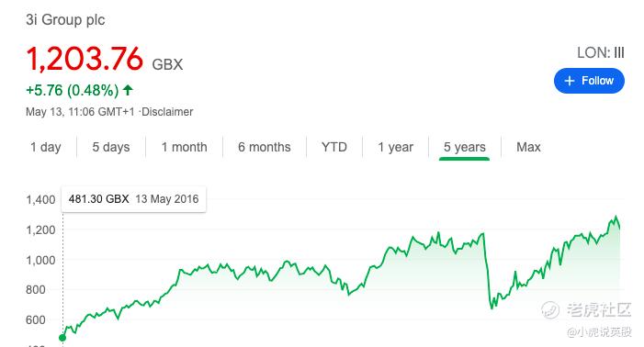Open the Disclaimer link
This screenshot has height=347, width=644.
(x=167, y=112)
